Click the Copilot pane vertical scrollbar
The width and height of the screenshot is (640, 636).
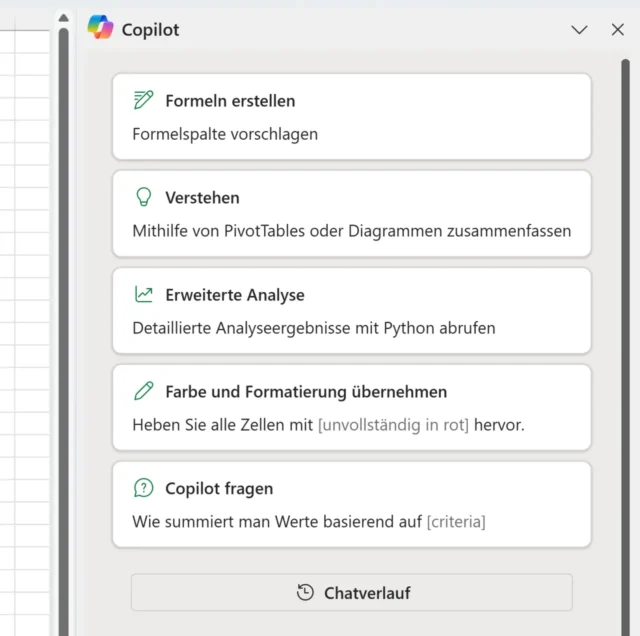[x=625, y=300]
